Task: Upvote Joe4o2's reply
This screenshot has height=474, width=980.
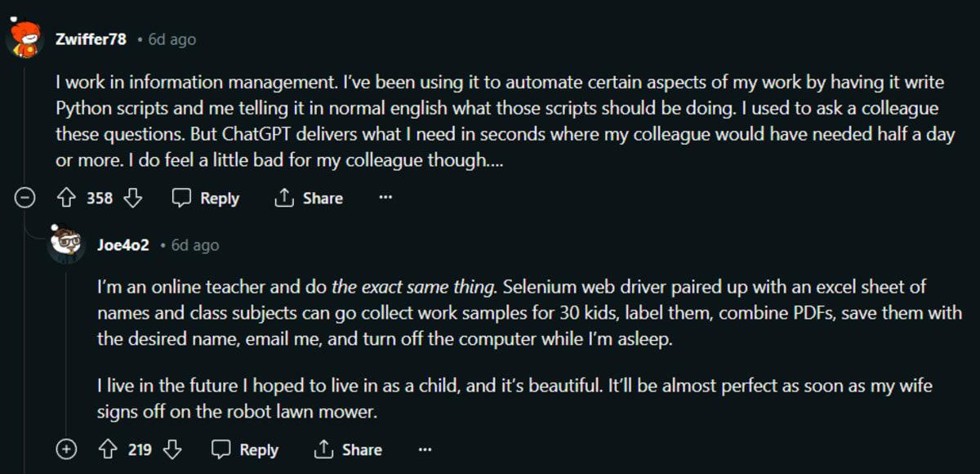Action: (x=106, y=449)
